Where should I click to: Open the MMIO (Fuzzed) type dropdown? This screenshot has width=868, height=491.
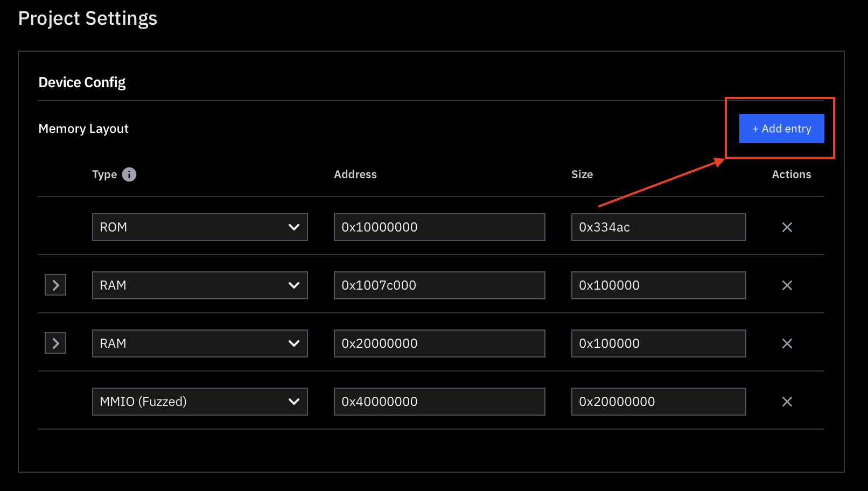[x=199, y=401]
